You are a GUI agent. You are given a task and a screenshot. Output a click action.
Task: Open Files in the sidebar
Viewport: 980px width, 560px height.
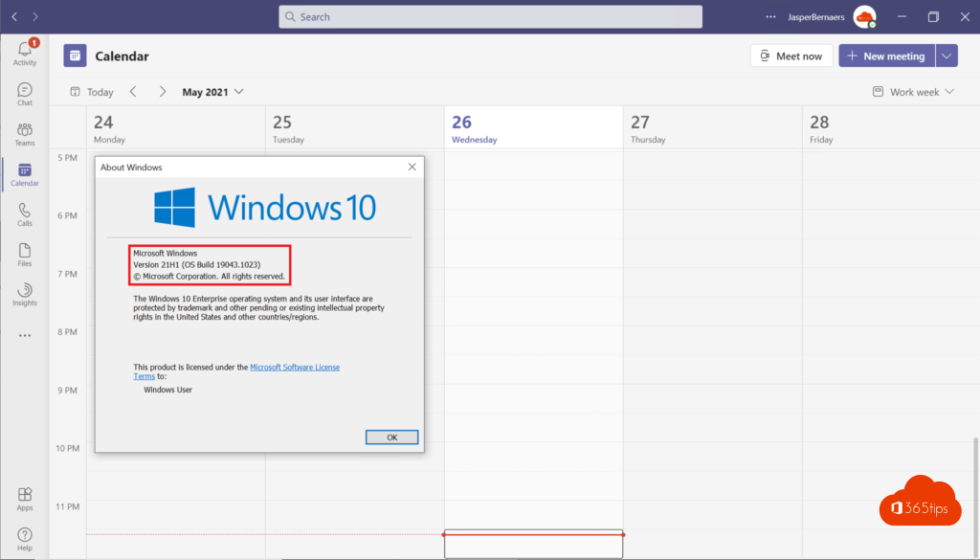point(25,255)
